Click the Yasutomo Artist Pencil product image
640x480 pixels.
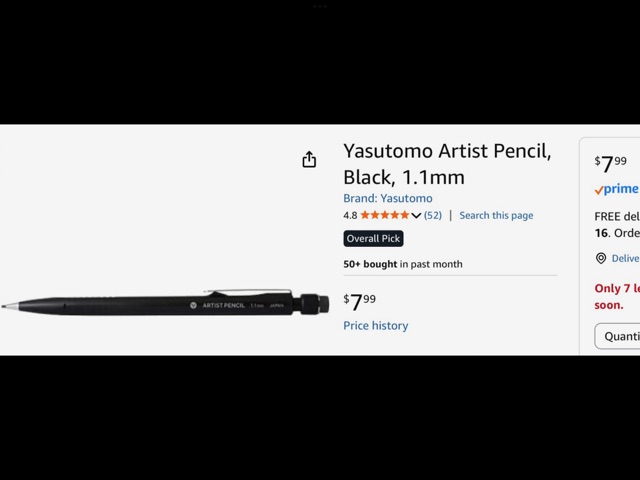coord(165,303)
